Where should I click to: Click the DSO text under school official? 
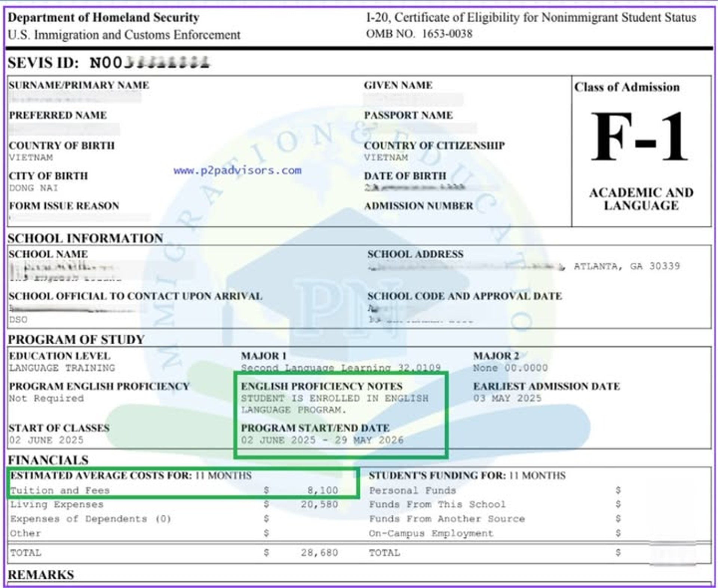[x=18, y=320]
